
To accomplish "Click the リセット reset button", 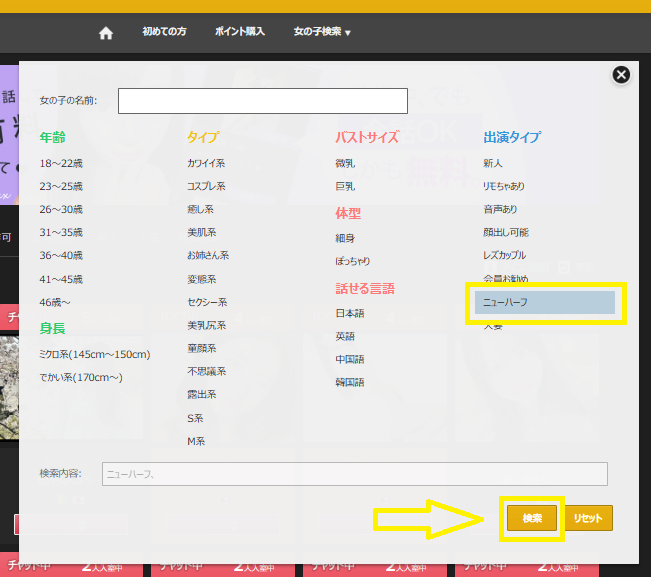I will (588, 518).
